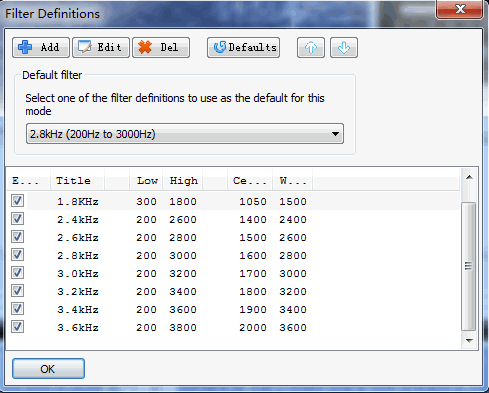Restore filters with the Defaults button
This screenshot has height=393, width=489.
click(x=243, y=48)
